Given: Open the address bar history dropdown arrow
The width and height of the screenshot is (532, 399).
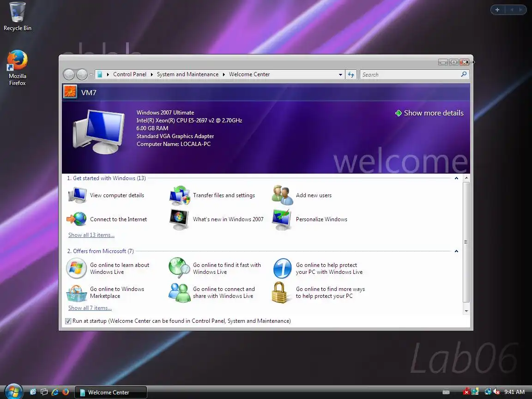Looking at the screenshot, I should [x=340, y=75].
